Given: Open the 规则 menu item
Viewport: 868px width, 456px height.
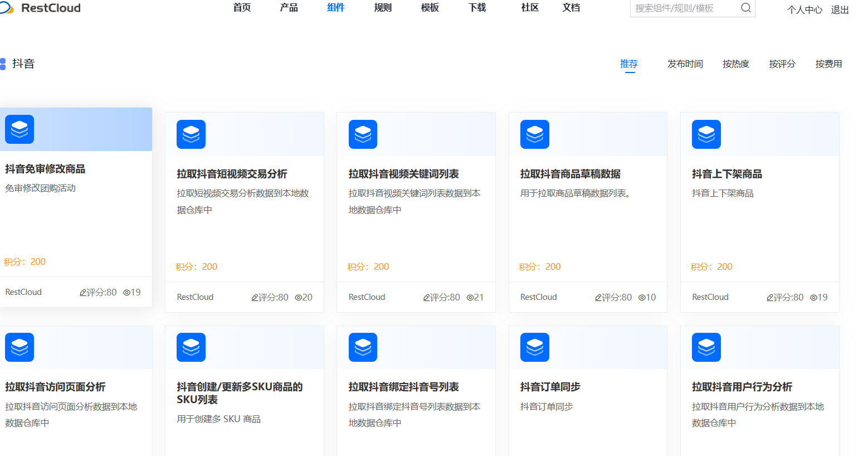Looking at the screenshot, I should pyautogui.click(x=383, y=7).
